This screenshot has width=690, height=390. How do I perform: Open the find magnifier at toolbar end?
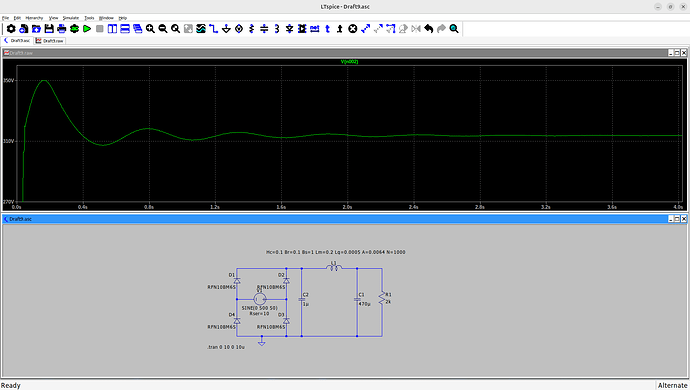[x=454, y=29]
